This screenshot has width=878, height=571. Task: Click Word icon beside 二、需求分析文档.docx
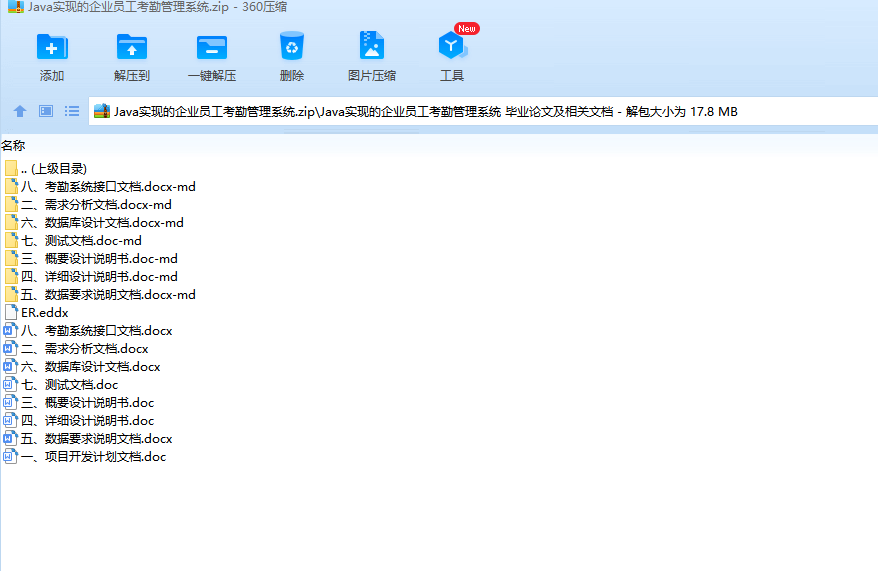coord(11,348)
